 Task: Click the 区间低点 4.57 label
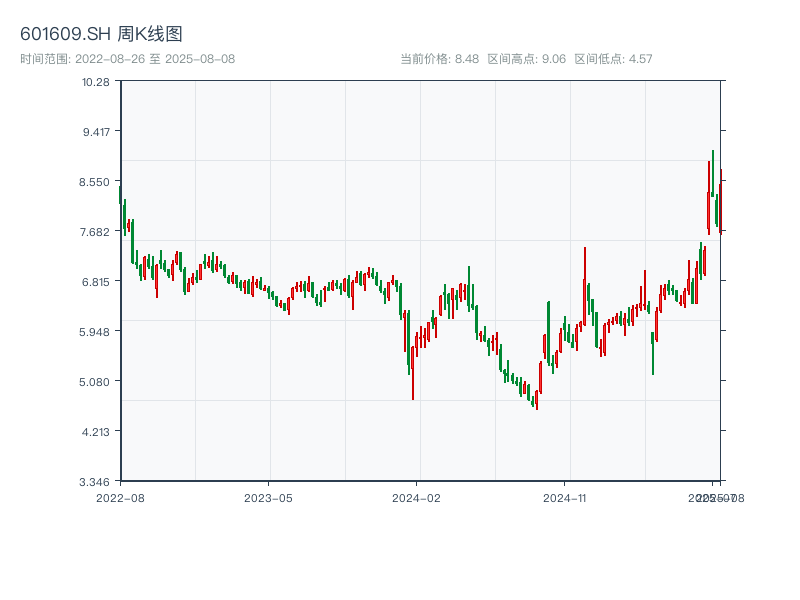613,59
